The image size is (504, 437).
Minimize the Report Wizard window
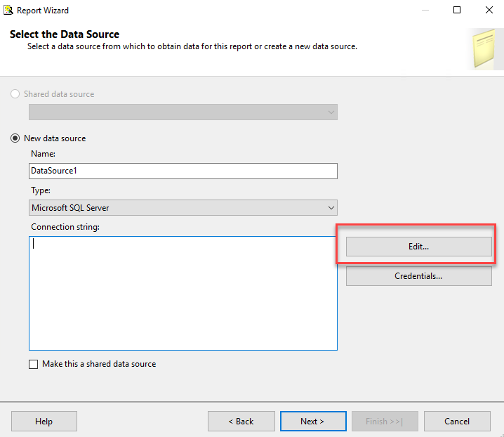pos(425,10)
